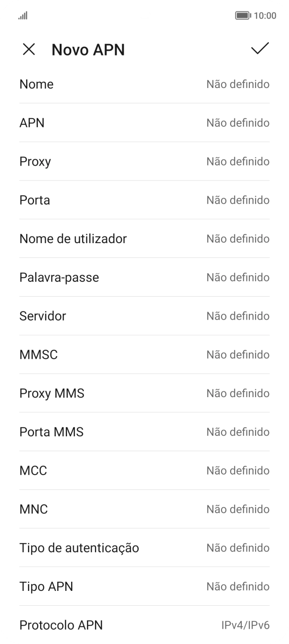The width and height of the screenshot is (289, 644).
Task: Enter the MNC code
Action: click(x=144, y=509)
